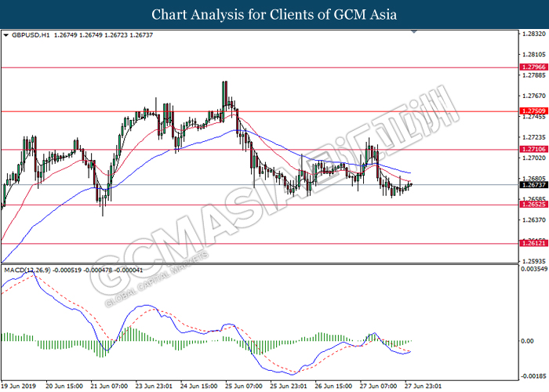Click the 20 Jun 15:00 time label
The width and height of the screenshot is (549, 392).
click(x=64, y=386)
